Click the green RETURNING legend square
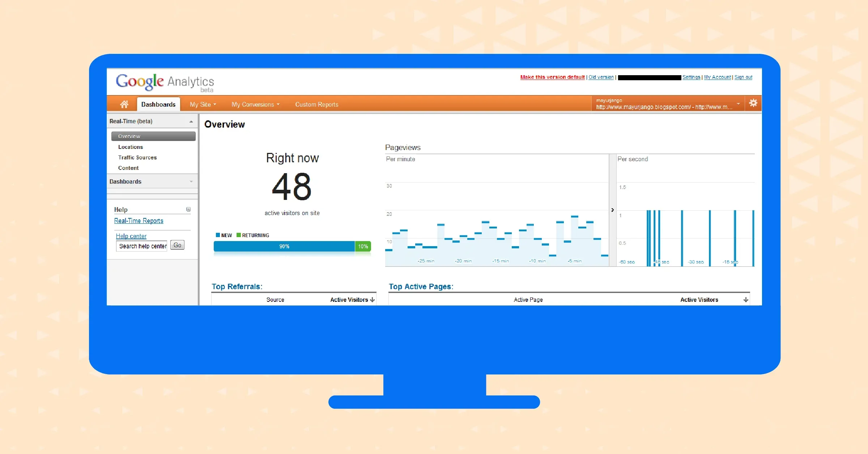Viewport: 868px width, 454px height. click(239, 235)
